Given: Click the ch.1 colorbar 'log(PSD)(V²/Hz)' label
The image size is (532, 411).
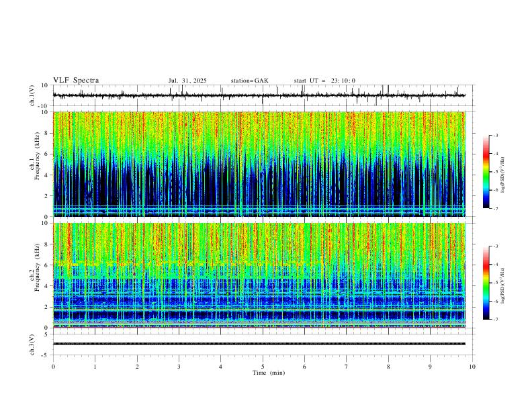Looking at the screenshot, I should 502,175.
